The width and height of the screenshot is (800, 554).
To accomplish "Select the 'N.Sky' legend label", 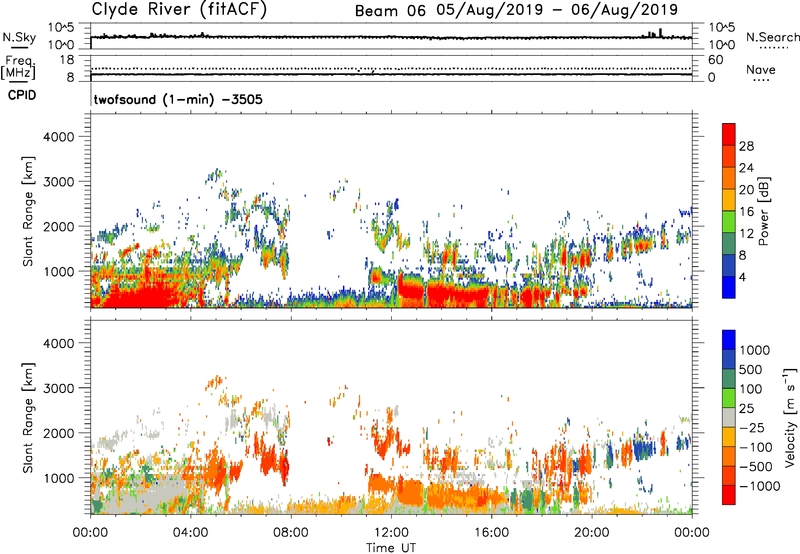I will click(x=19, y=37).
